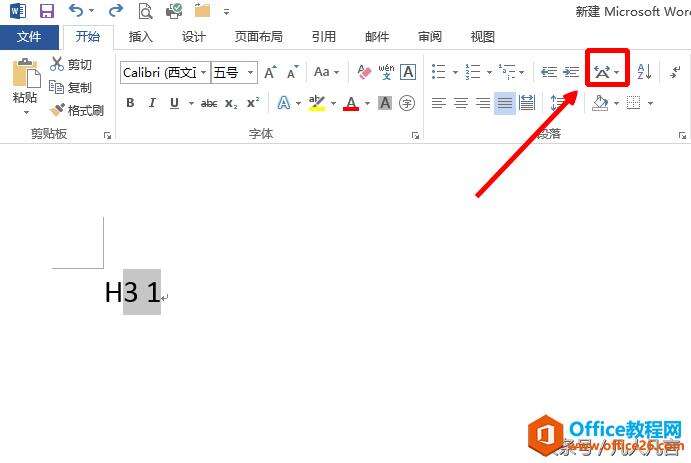Open the Customize Quick Access Toolbar dropdown
691x463 pixels.
click(x=227, y=12)
